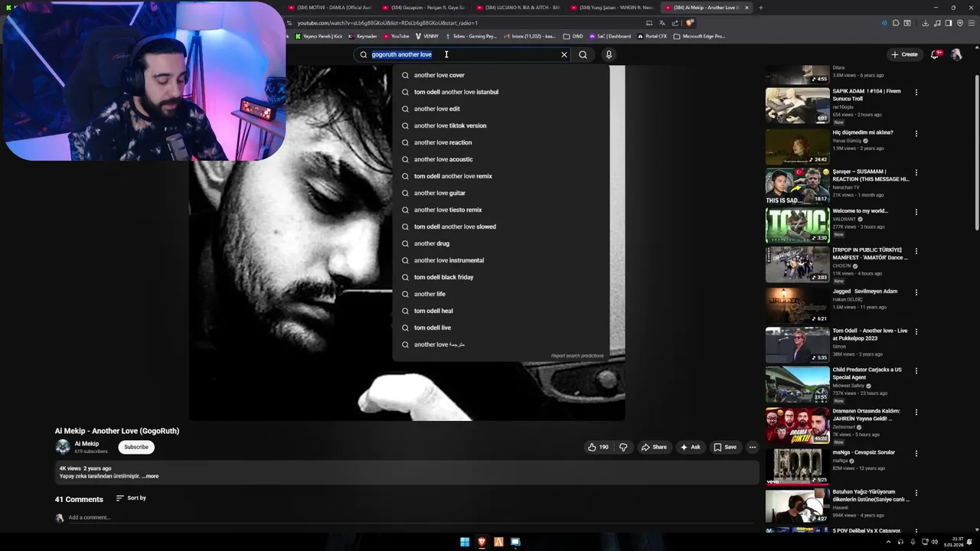The width and height of the screenshot is (980, 551).
Task: Open options for Welcome to my world video
Action: [x=916, y=213]
